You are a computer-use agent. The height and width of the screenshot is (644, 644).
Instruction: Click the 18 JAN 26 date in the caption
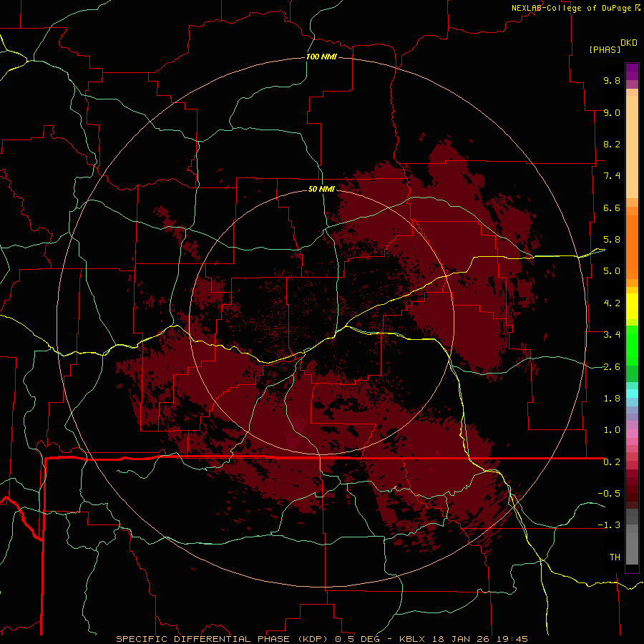(462, 639)
